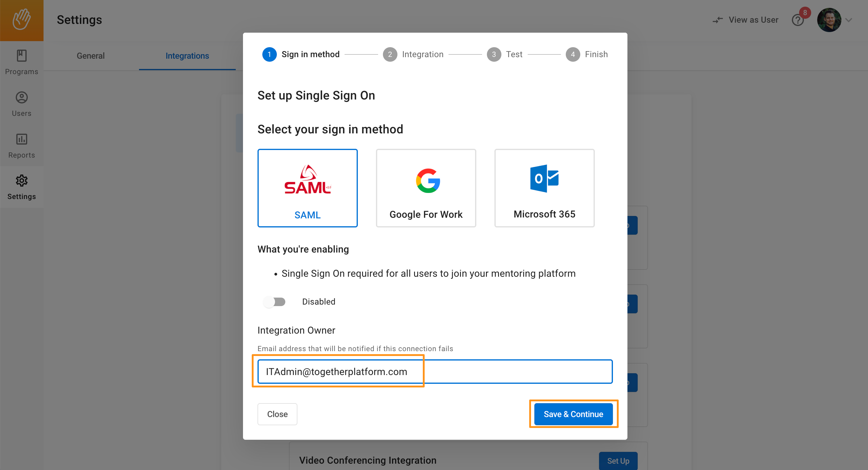Click Set Up for Video Conferencing Integration
The image size is (868, 470).
[618, 461]
